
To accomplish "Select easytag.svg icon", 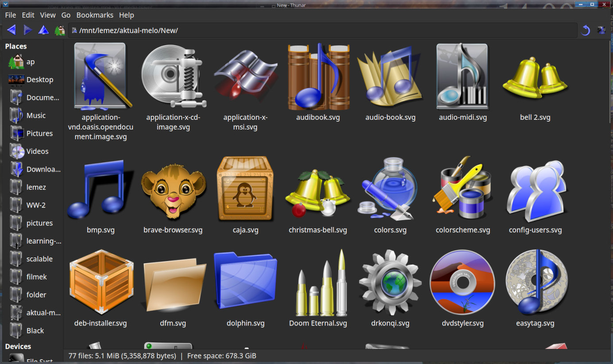I will pos(536,282).
